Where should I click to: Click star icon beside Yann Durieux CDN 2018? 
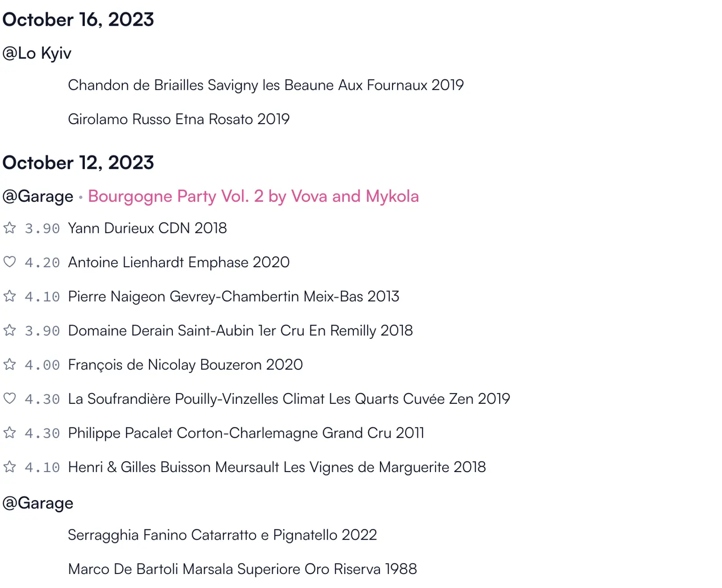pyautogui.click(x=9, y=228)
